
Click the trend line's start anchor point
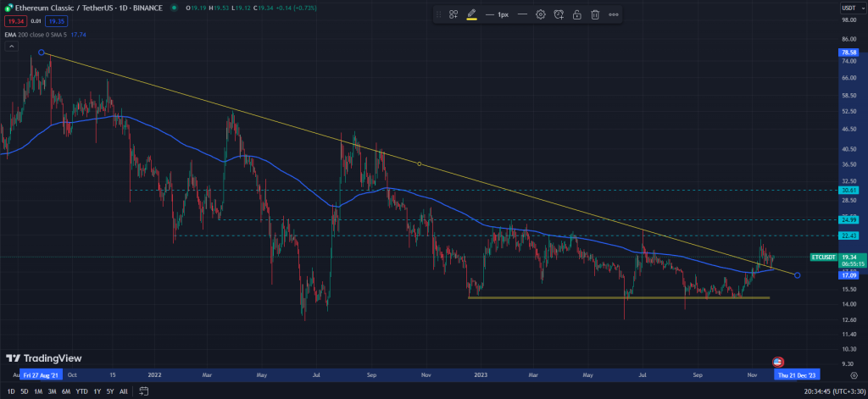(x=41, y=53)
